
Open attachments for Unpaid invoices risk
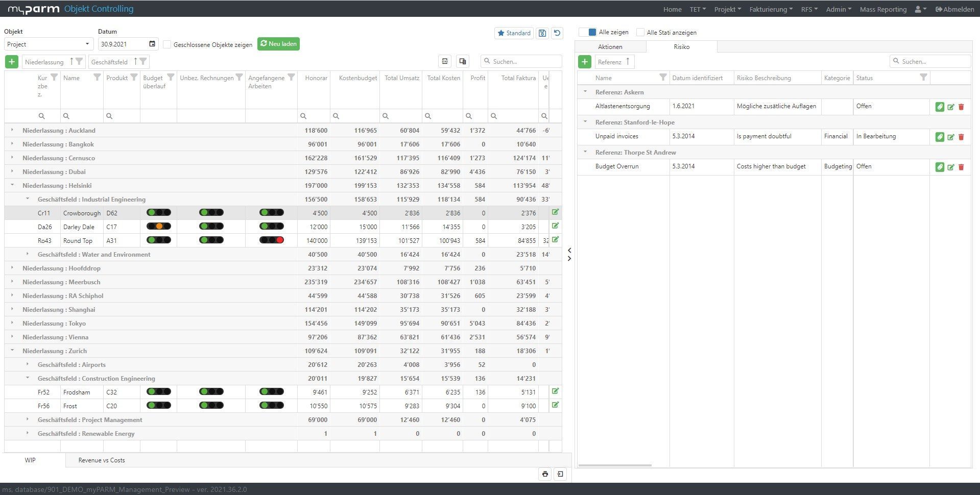(x=941, y=137)
